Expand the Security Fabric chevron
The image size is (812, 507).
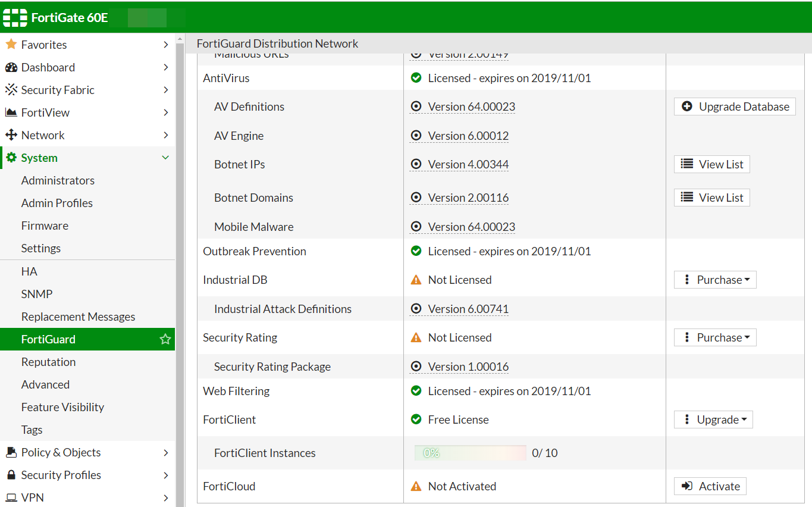tap(166, 90)
